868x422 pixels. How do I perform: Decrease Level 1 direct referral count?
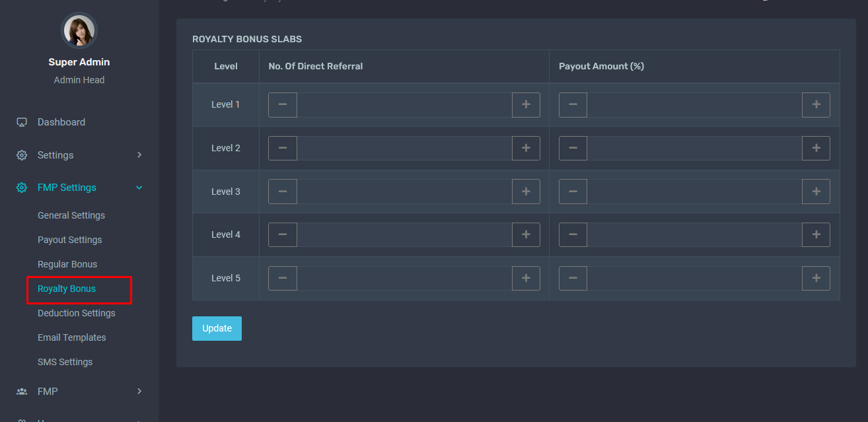coord(283,105)
